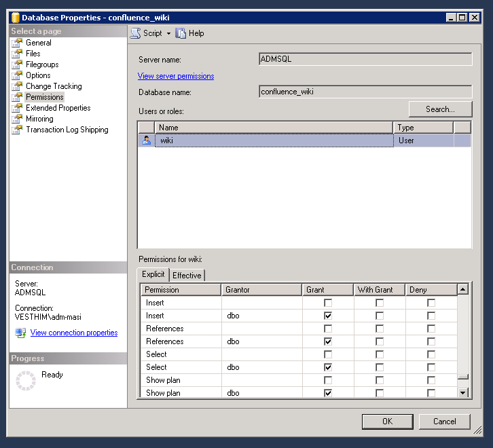The image size is (493, 448).
Task: Click the Help toolbar label
Action: point(196,33)
